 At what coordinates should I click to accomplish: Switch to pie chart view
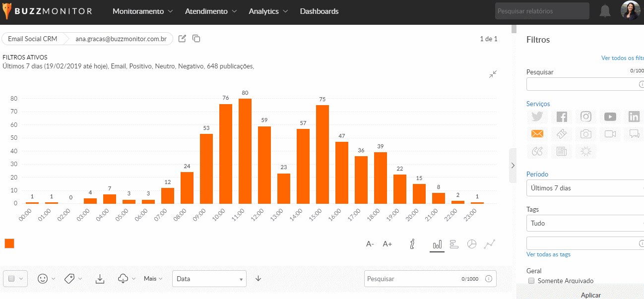click(x=472, y=244)
